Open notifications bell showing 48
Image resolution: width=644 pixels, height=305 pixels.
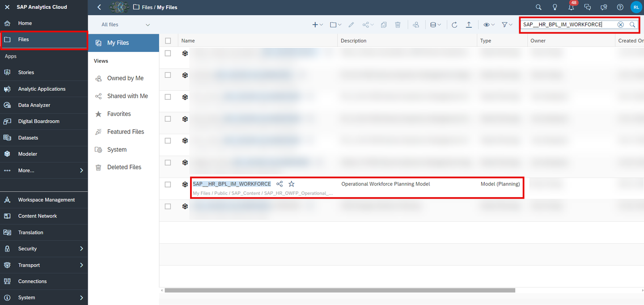[572, 6]
